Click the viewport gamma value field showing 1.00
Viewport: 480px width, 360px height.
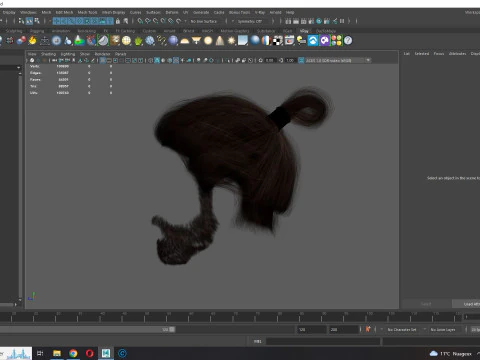290,60
